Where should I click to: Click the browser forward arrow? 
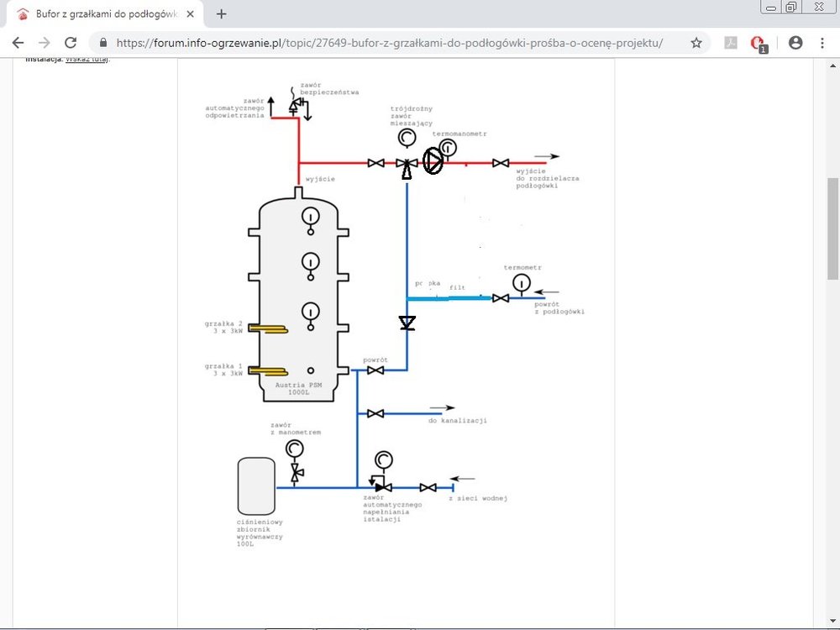pyautogui.click(x=45, y=43)
